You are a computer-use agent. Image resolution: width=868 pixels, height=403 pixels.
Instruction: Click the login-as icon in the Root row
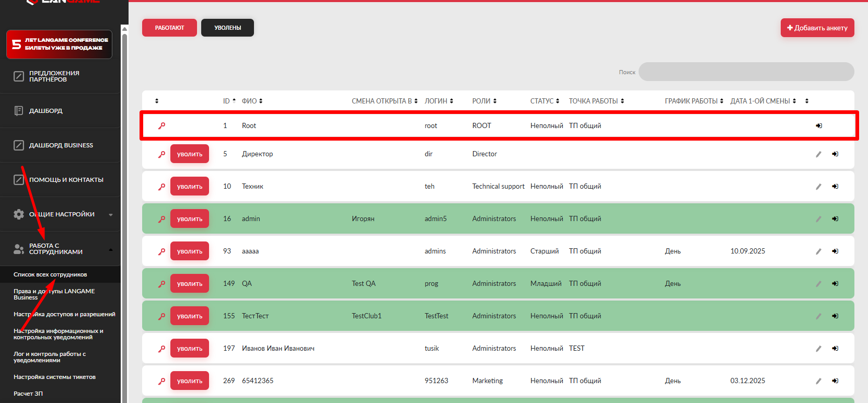tap(819, 126)
